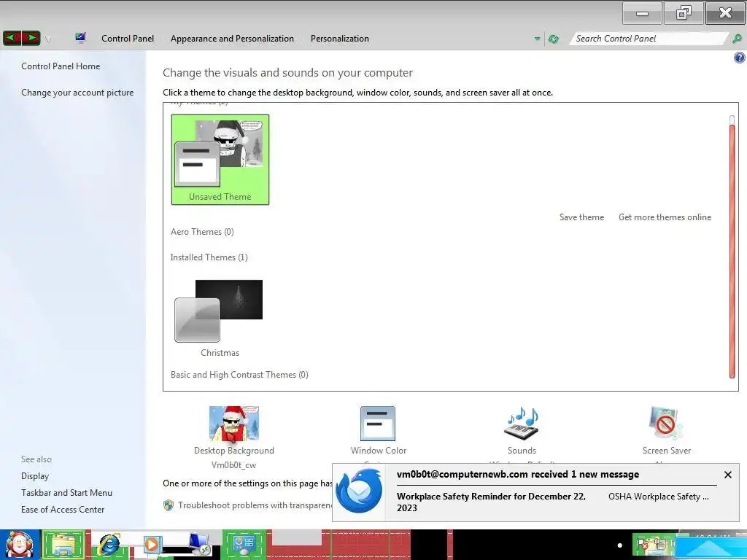The height and width of the screenshot is (560, 747).
Task: Open Get more themes online
Action: 665,217
